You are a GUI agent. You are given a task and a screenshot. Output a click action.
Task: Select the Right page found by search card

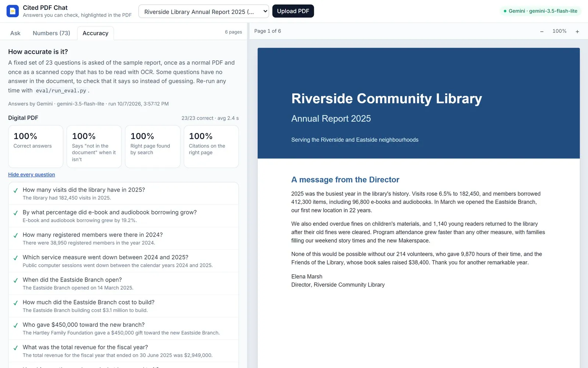pyautogui.click(x=153, y=146)
